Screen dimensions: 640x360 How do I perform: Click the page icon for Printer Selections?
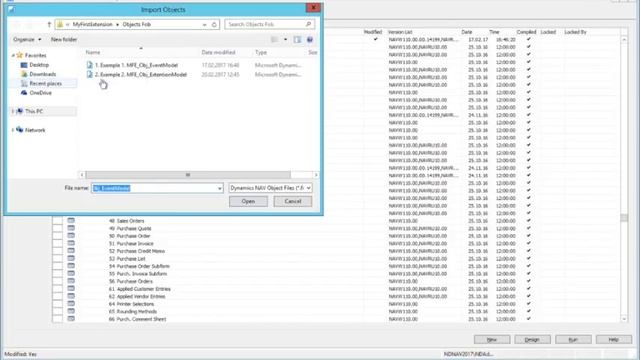(71, 304)
